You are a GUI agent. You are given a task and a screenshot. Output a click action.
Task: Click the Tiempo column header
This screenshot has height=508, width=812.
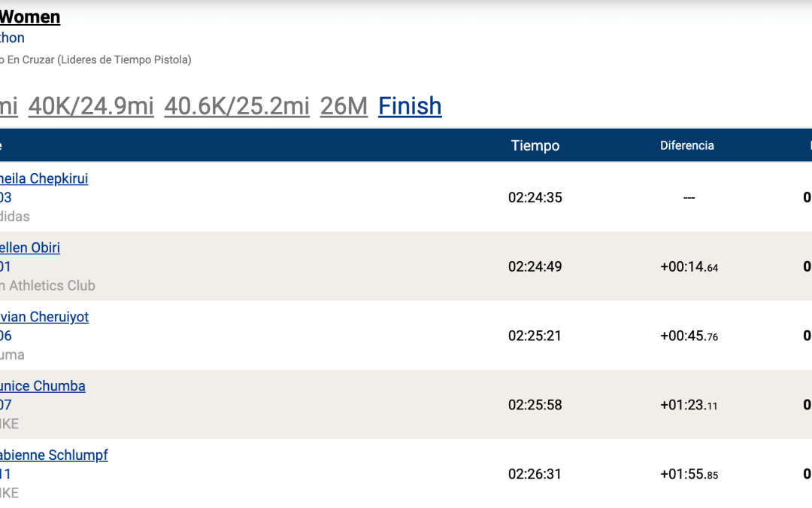pyautogui.click(x=535, y=146)
